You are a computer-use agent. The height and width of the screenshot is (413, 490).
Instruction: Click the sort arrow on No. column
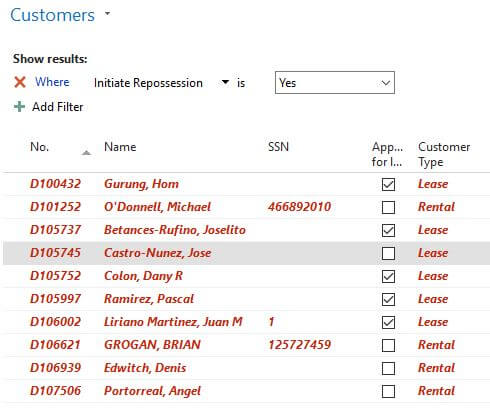86,153
